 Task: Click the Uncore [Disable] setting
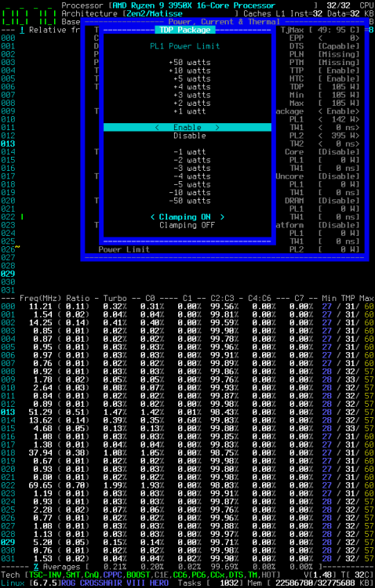pos(339,176)
